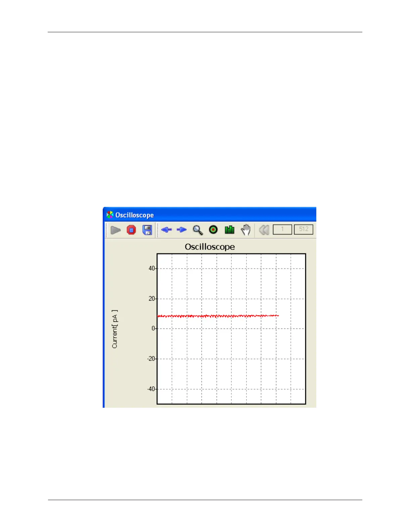Stop recording with the red stop button
This screenshot has height=532, width=411.
click(131, 230)
